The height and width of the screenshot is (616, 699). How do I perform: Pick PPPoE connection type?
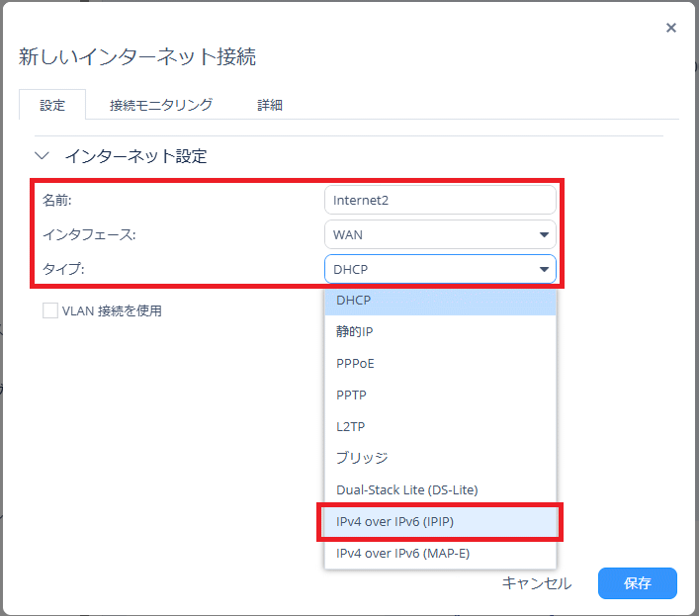click(x=440, y=363)
